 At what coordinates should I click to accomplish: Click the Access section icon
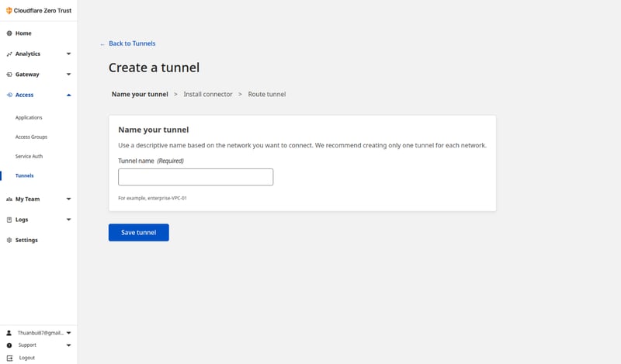click(9, 95)
